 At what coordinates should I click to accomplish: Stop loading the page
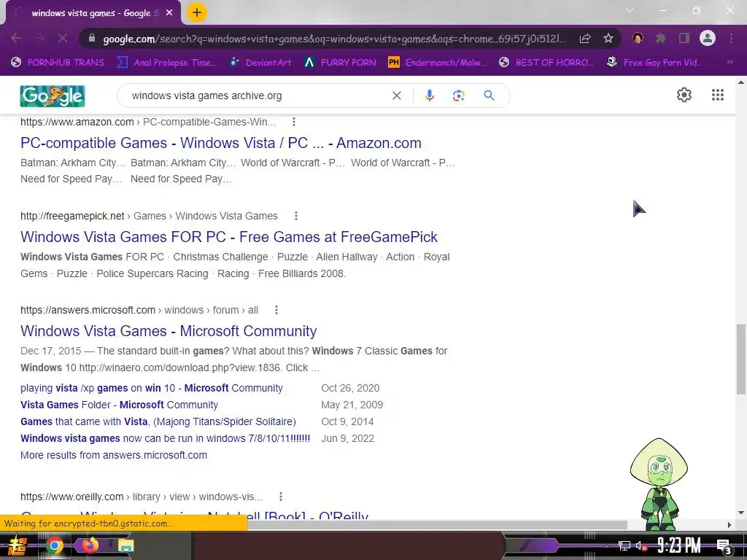point(63,38)
